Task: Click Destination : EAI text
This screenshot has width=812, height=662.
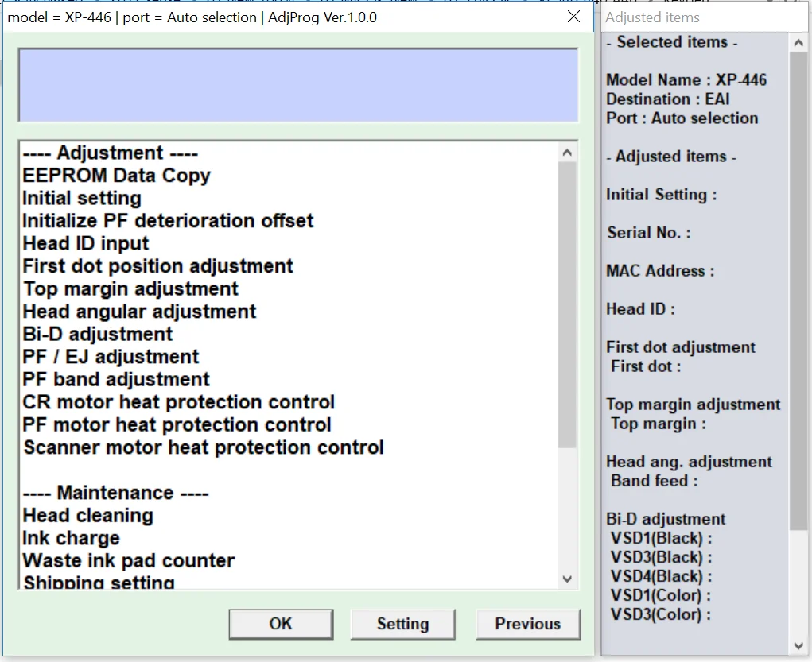Action: [668, 99]
